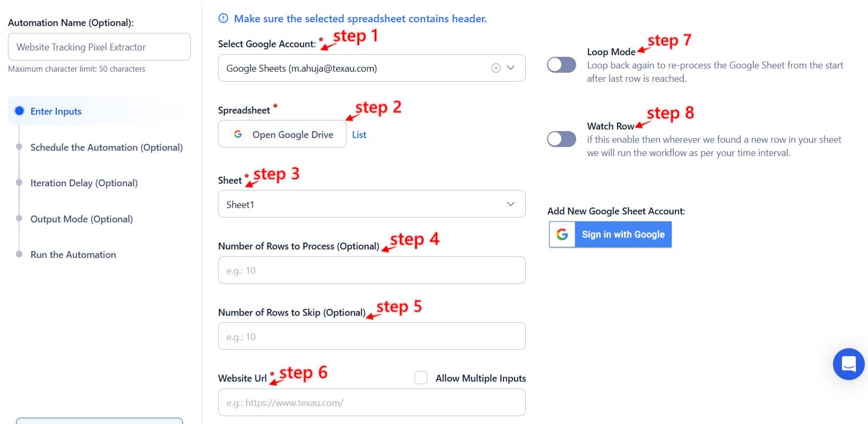Check Allow Multiple Inputs
Viewport: 868px width, 424px height.
[x=421, y=377]
